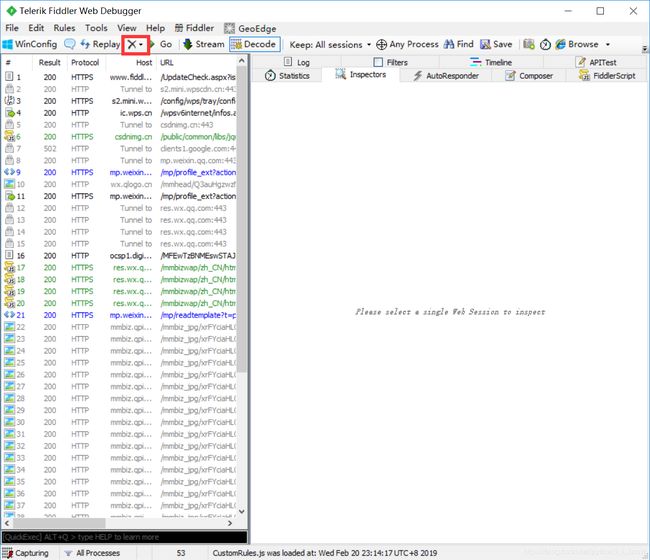Click the horizontal scrollbar left arrow
Image resolution: width=650 pixels, height=560 pixels.
pyautogui.click(x=7, y=523)
